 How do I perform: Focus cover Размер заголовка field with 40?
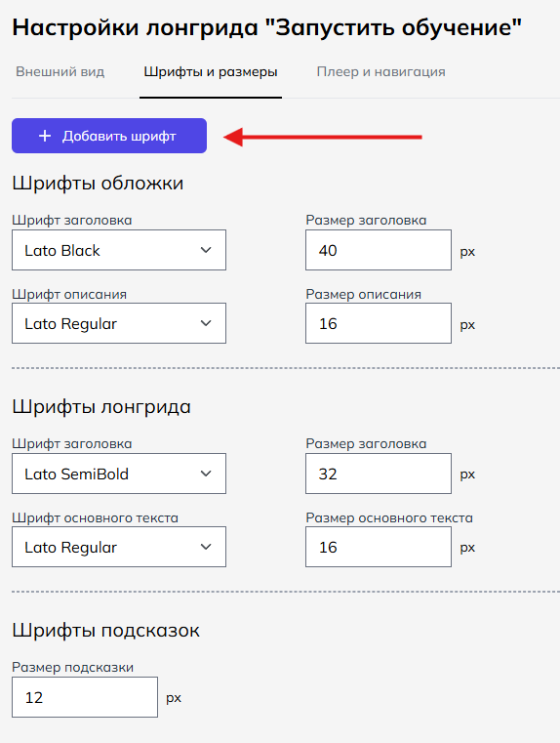(379, 250)
